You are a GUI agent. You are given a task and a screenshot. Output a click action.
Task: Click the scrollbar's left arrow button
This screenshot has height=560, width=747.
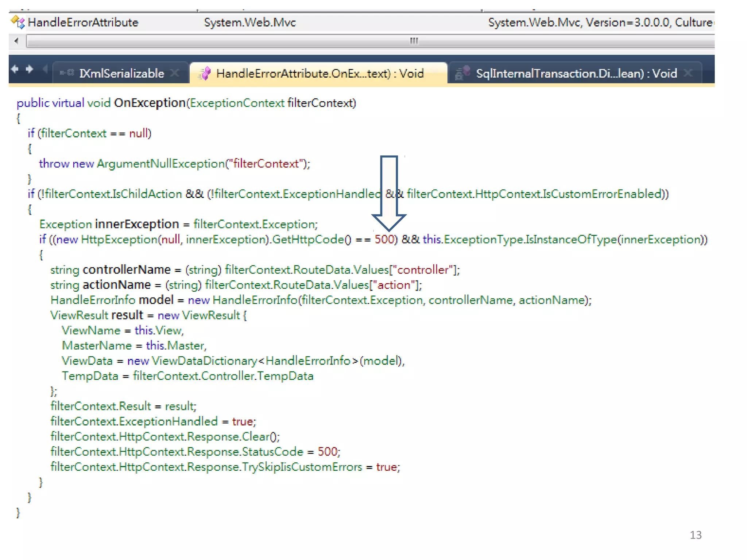[x=16, y=41]
